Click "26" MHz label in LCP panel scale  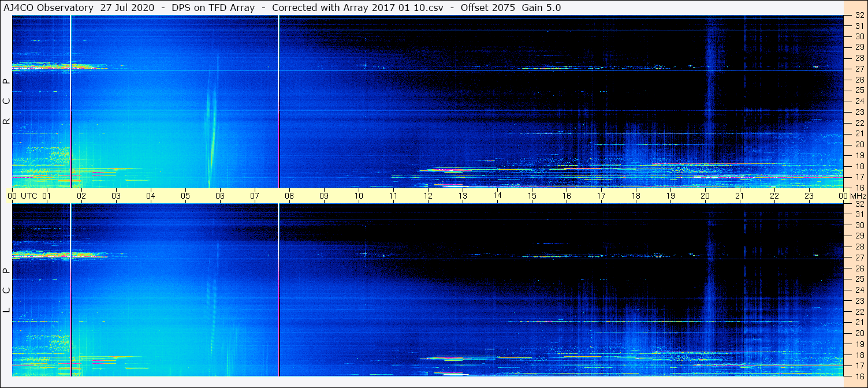pos(859,268)
